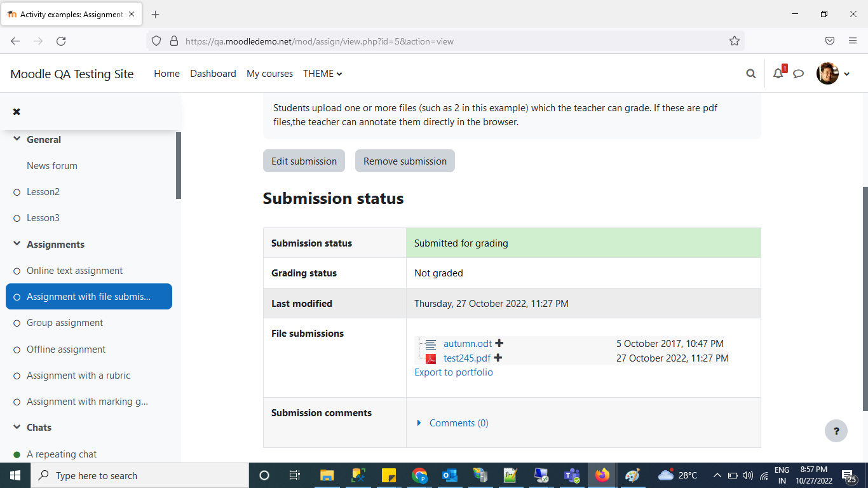Close the course index drawer
Image resolution: width=868 pixels, height=488 pixels.
click(x=17, y=112)
